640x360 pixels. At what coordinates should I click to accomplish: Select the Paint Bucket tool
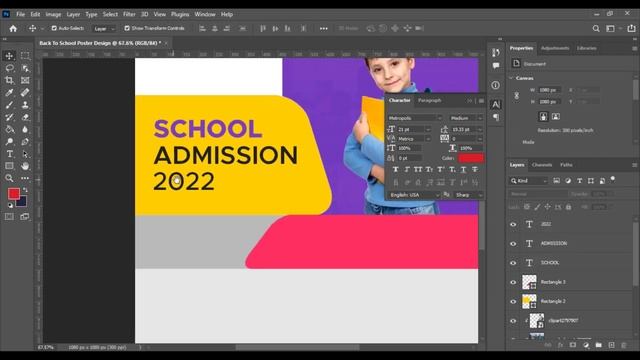coord(9,129)
